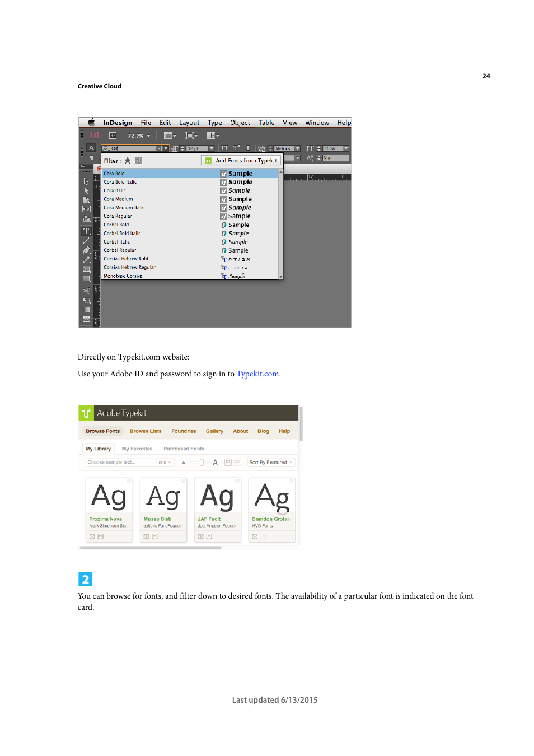534x756 pixels.
Task: Favorite Proxima Nova with heart icon
Action: pos(128,481)
